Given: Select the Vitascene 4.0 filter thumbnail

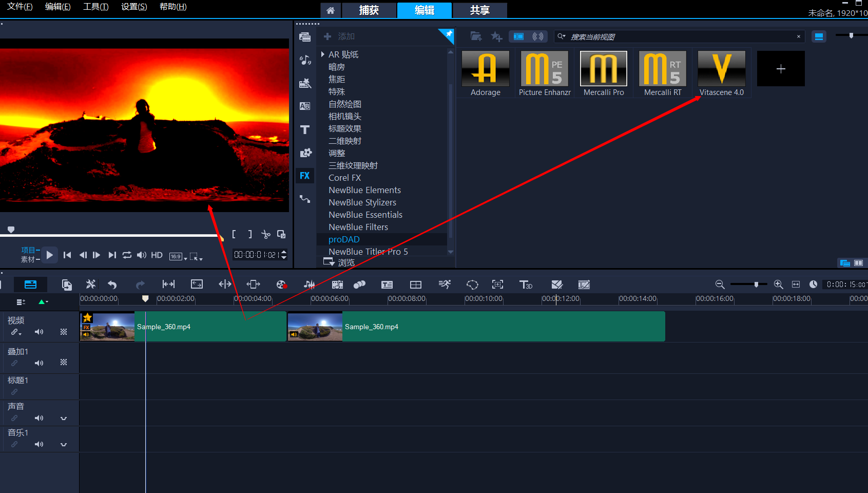Looking at the screenshot, I should click(721, 69).
